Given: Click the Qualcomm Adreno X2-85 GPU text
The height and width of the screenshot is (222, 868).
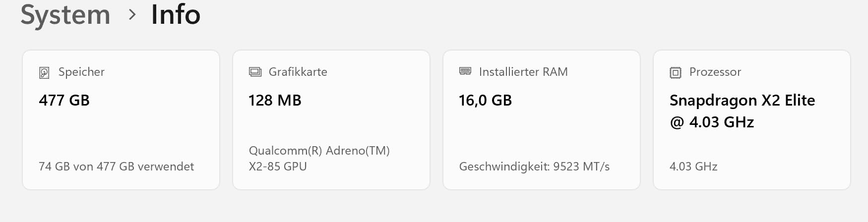Looking at the screenshot, I should click(x=319, y=158).
